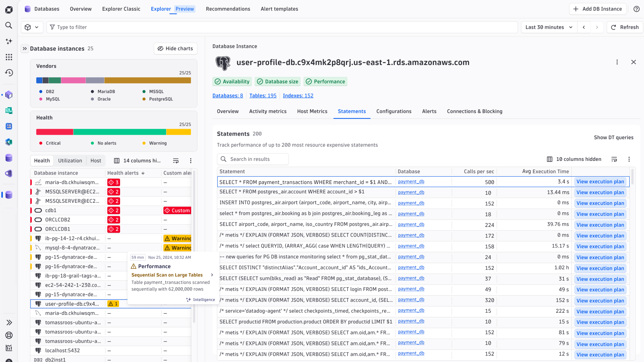Open the Tables: 195 link
Screen dimensions: 644x362
263,96
